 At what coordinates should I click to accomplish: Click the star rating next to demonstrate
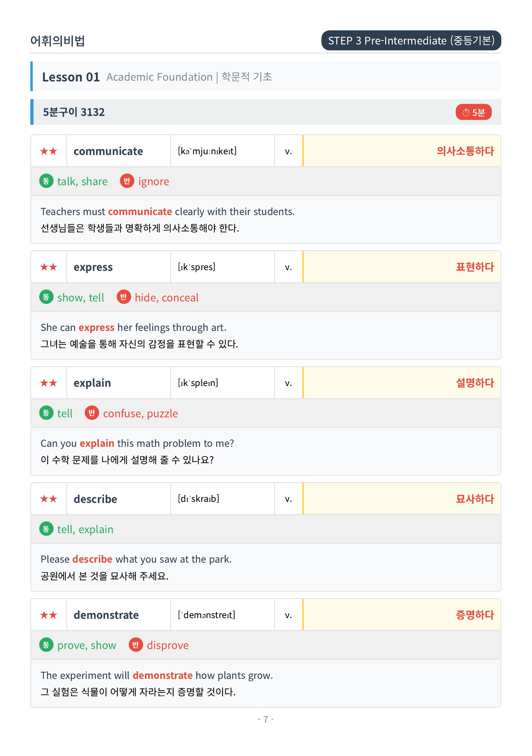click(x=49, y=615)
